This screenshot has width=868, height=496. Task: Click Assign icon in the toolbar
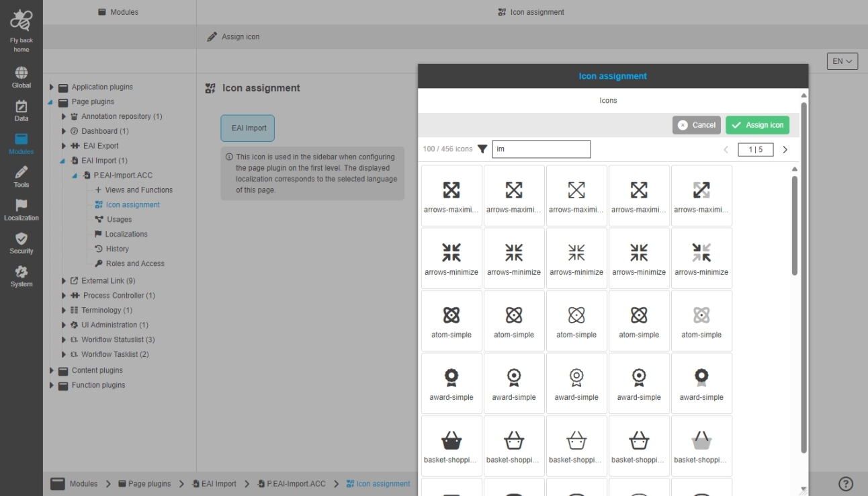233,37
